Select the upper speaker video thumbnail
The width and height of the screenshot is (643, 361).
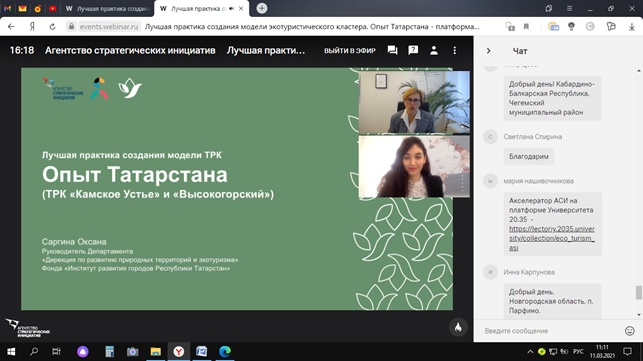coord(414,102)
